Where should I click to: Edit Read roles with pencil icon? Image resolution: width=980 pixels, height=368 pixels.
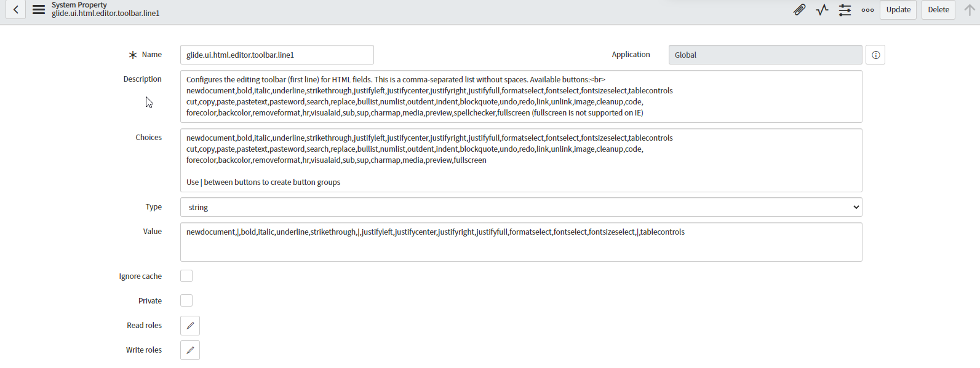(190, 326)
